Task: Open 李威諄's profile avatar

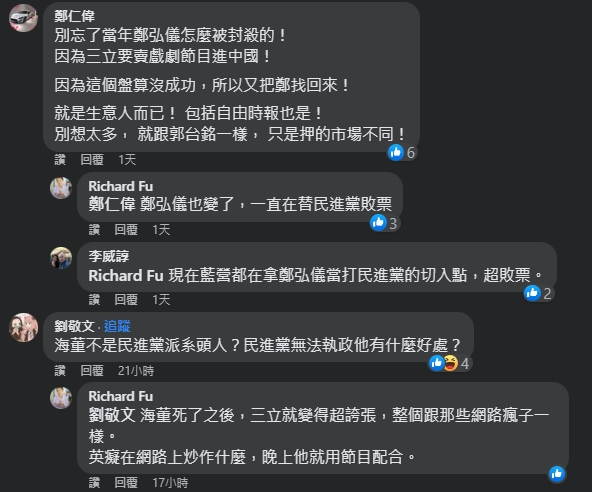Action: point(61,258)
